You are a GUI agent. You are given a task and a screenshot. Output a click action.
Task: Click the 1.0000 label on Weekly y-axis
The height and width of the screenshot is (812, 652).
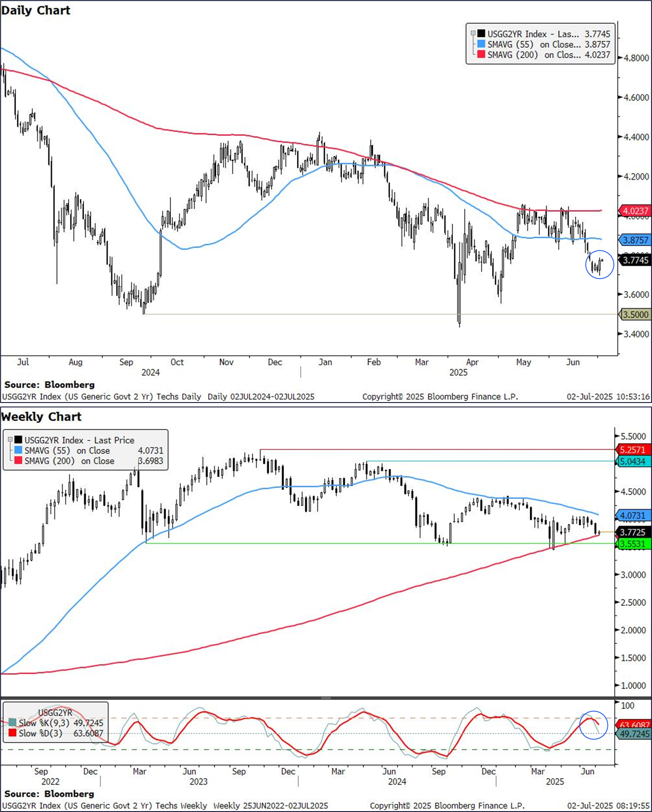(x=633, y=686)
